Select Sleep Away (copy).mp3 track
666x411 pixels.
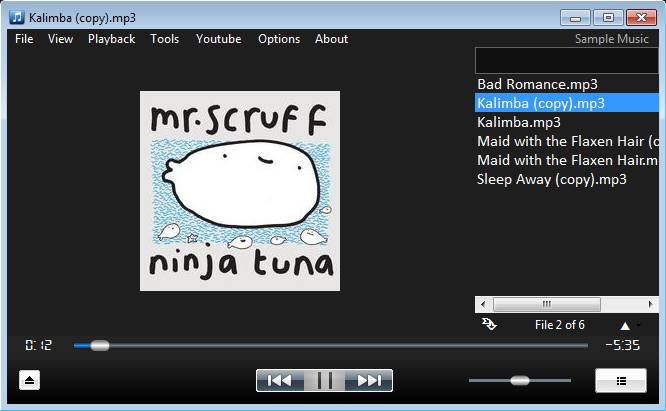click(x=551, y=179)
